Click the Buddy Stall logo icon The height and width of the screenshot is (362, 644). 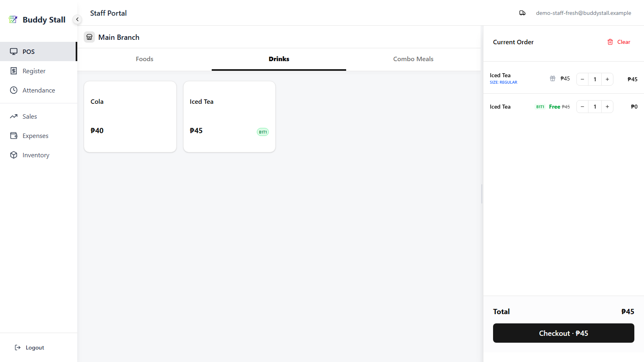pos(13,19)
